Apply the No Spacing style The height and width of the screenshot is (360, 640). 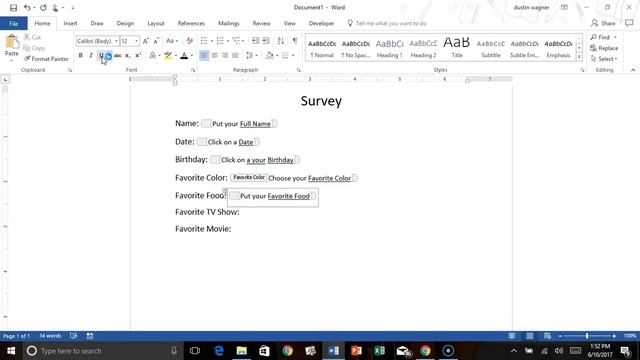356,48
